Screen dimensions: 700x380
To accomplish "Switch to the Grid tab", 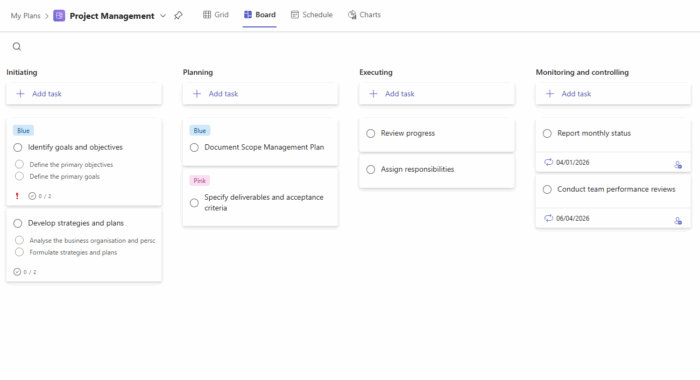I will (216, 15).
